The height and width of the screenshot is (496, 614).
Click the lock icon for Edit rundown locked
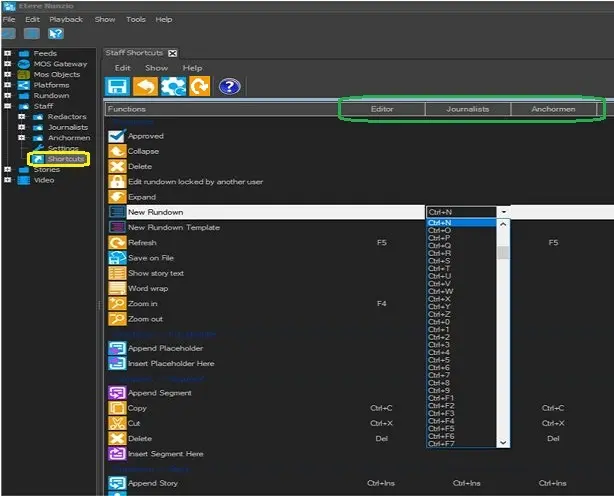coord(116,181)
